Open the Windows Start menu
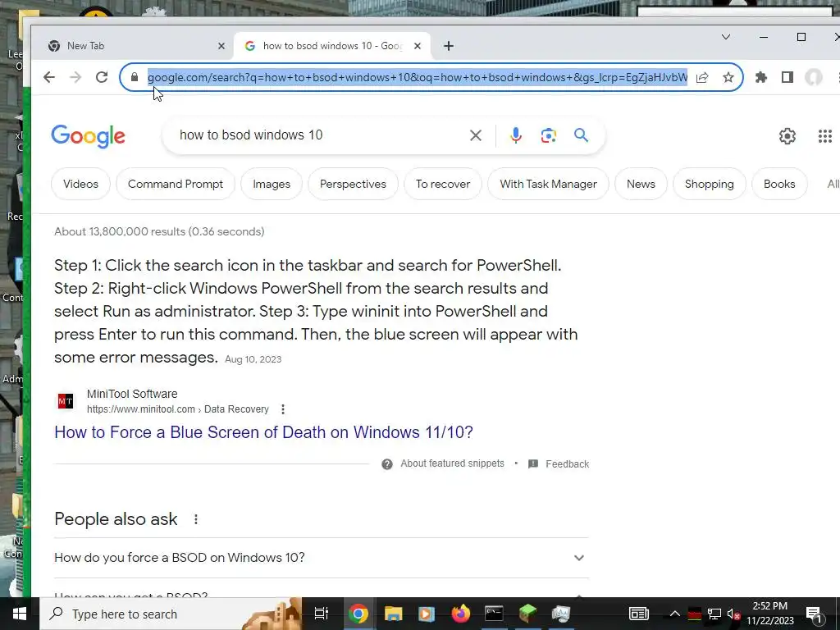This screenshot has width=840, height=630. 20,614
